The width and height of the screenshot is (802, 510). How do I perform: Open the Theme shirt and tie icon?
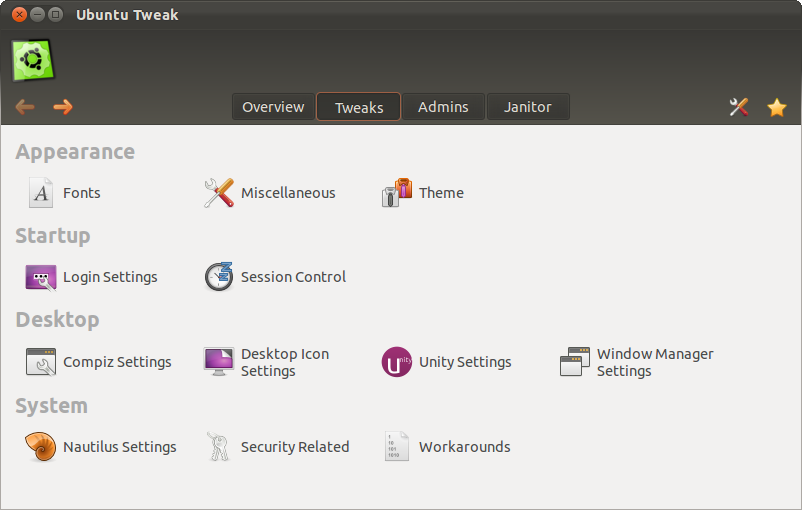click(397, 192)
